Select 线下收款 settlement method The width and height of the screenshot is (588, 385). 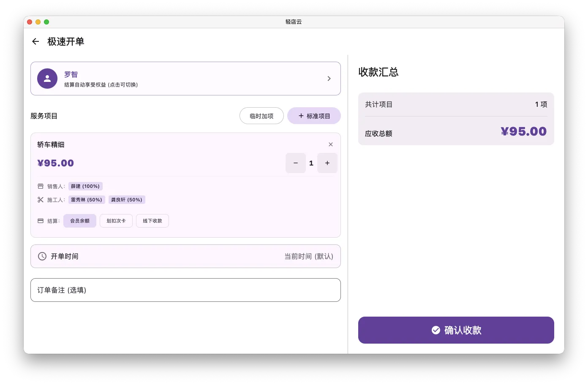(152, 220)
